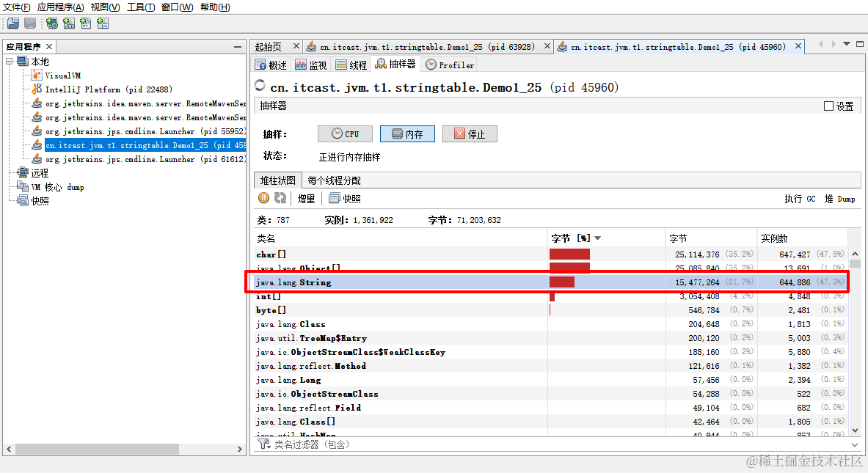Collapse the 本地 tree node
This screenshot has width=868, height=473.
point(10,62)
